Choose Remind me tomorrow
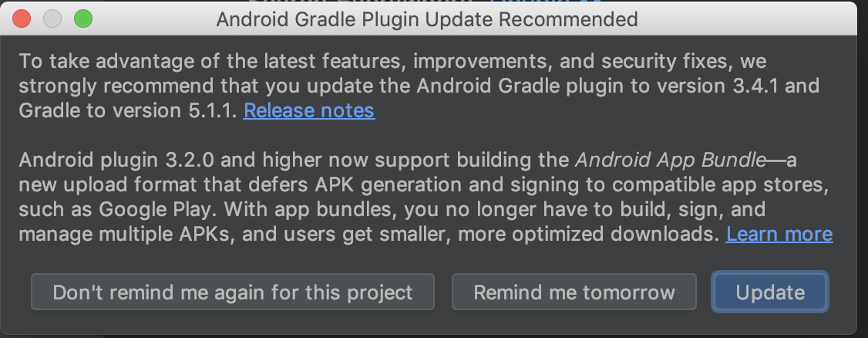Viewport: 868px width, 338px height. click(x=574, y=292)
